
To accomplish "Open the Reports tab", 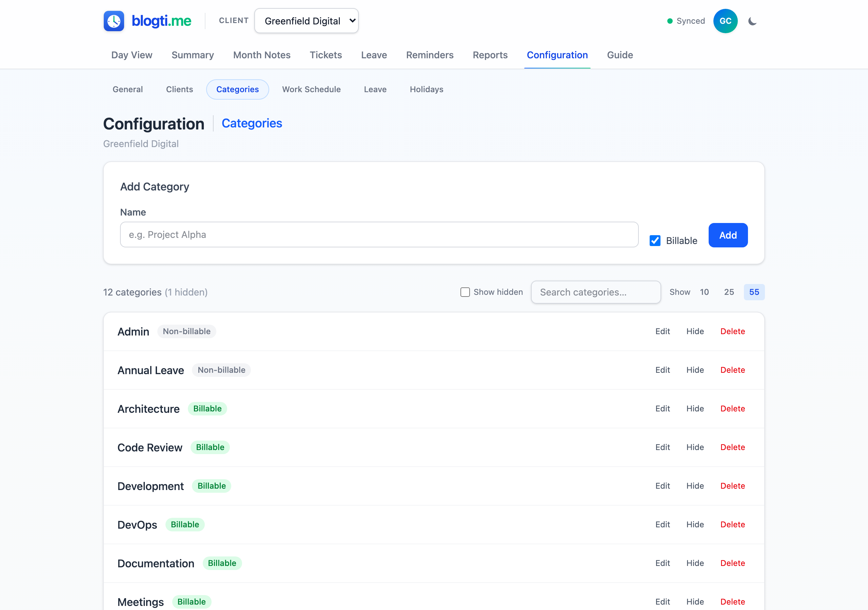I will coord(490,55).
